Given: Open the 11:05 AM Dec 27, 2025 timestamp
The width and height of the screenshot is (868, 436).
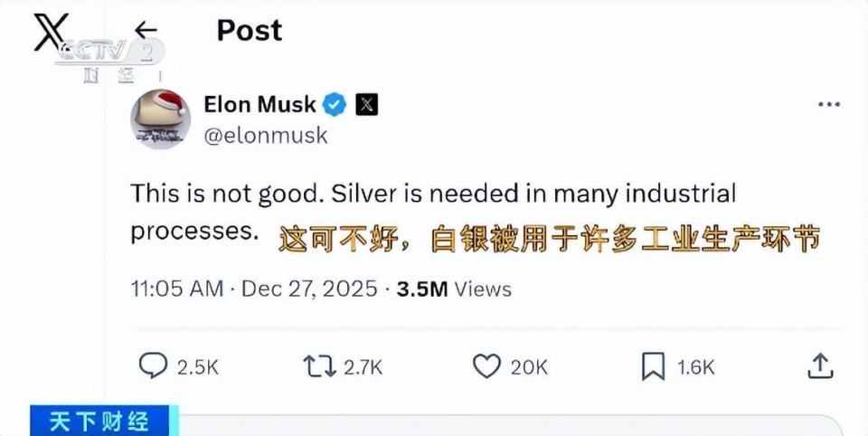Looking at the screenshot, I should (253, 289).
